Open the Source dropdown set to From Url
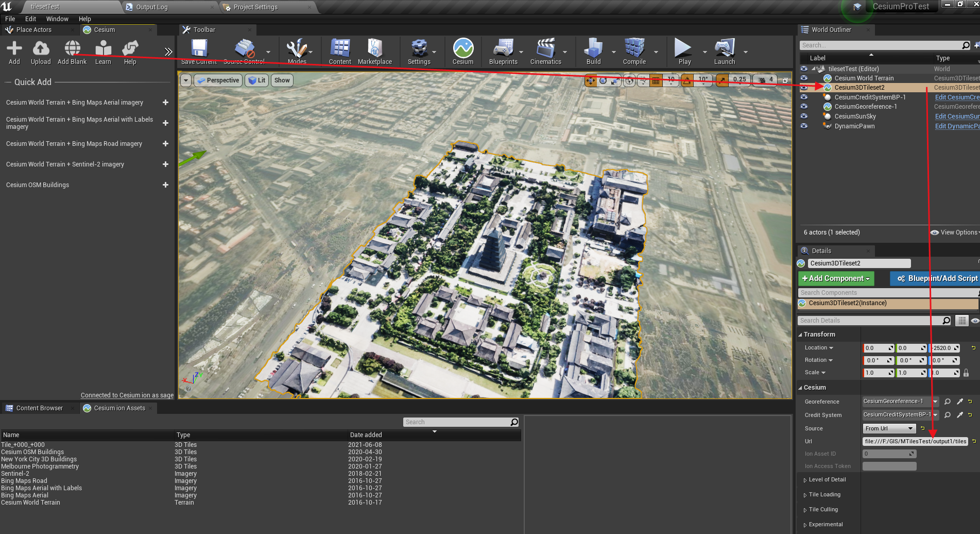The width and height of the screenshot is (980, 534). coord(888,428)
